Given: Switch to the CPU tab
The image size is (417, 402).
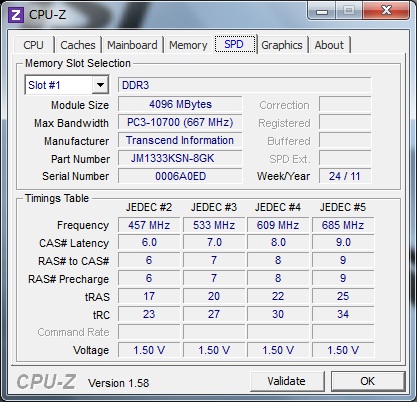Looking at the screenshot, I should (x=33, y=45).
